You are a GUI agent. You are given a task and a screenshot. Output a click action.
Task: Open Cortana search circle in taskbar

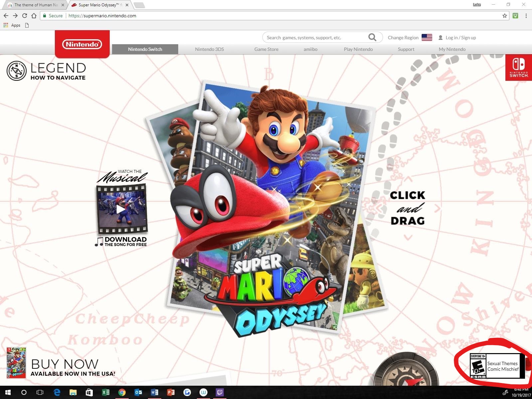coord(24,392)
